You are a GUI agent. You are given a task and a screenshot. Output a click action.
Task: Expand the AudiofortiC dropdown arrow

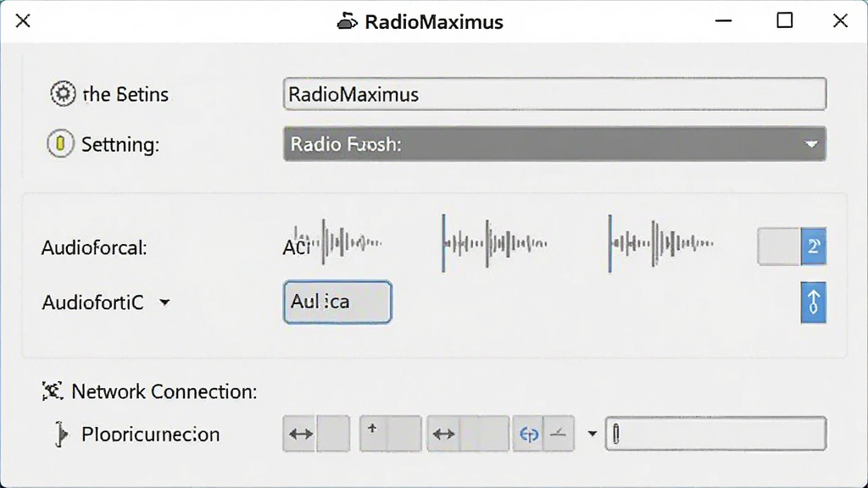pos(164,302)
